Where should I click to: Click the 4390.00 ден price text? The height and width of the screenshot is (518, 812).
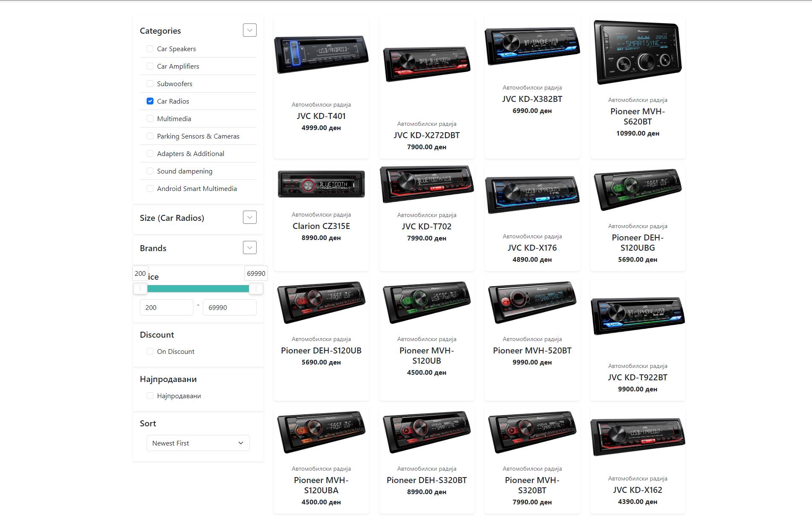pyautogui.click(x=638, y=502)
